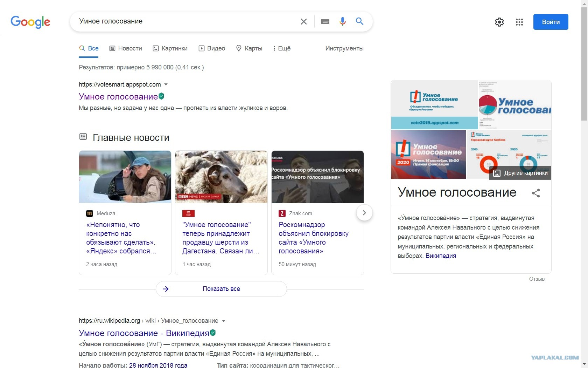Open the Meduza news photo thumbnail

[125, 177]
